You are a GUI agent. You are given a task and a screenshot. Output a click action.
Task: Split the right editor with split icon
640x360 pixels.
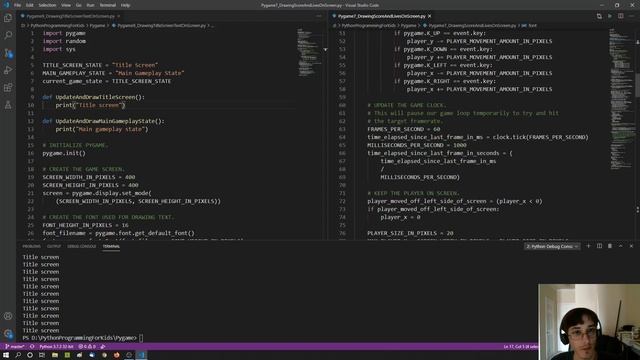620,16
